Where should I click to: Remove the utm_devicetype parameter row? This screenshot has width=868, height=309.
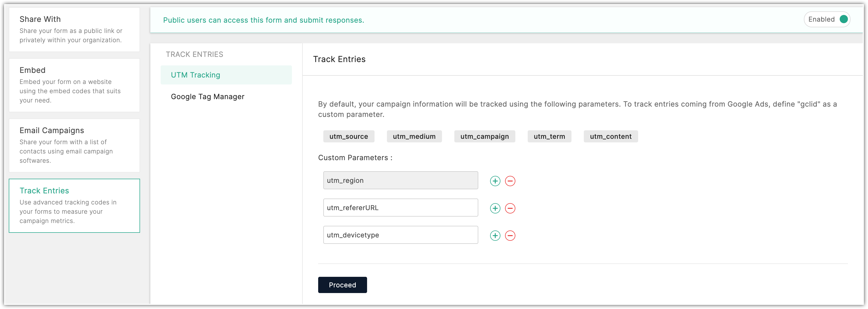[x=510, y=236]
